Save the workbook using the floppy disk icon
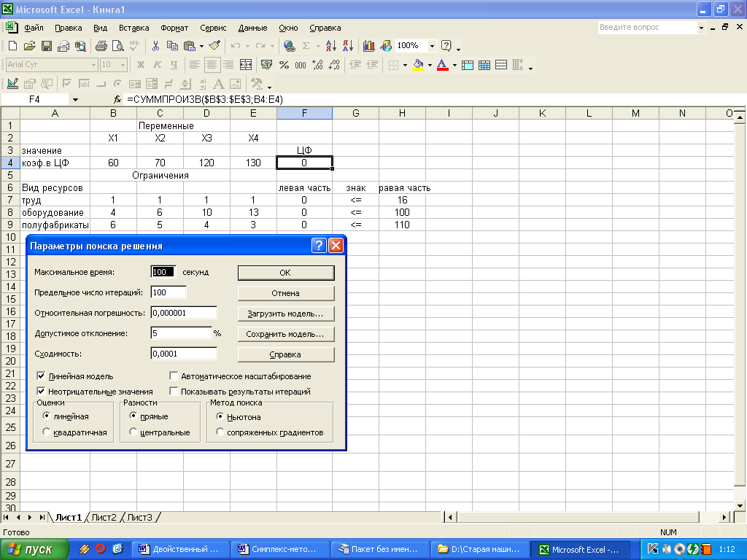This screenshot has height=560, width=747. (x=46, y=46)
